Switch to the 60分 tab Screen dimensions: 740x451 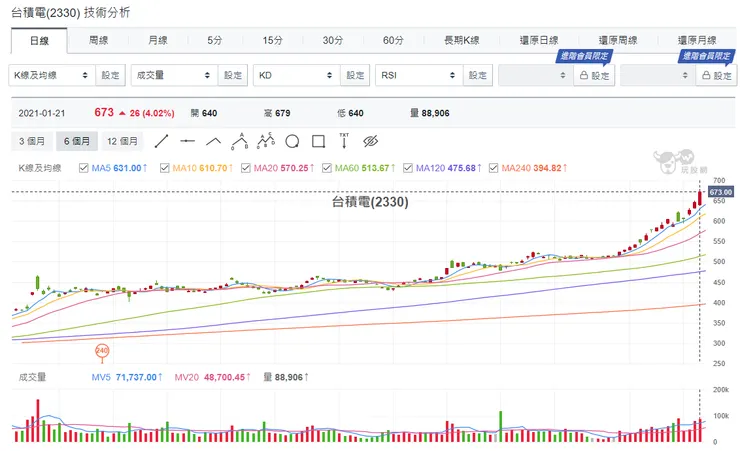(x=392, y=41)
